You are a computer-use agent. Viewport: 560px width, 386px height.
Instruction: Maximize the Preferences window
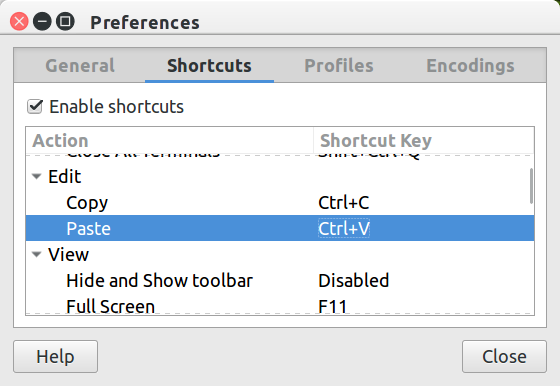65,21
